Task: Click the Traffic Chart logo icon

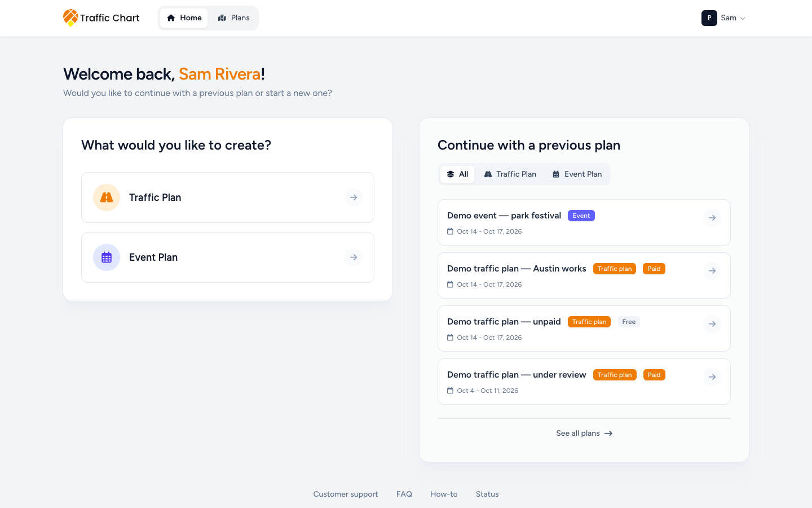Action: click(x=70, y=17)
